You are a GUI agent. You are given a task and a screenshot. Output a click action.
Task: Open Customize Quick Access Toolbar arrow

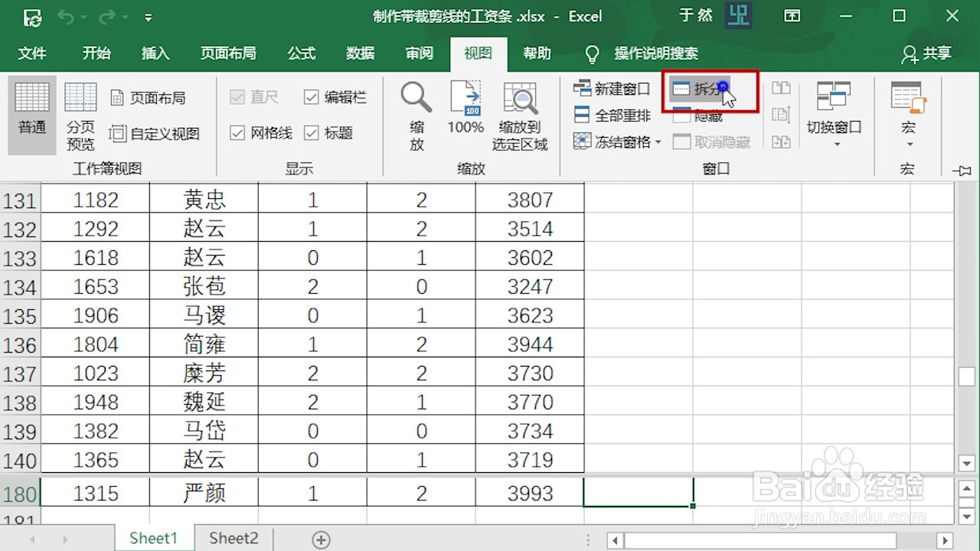tap(149, 18)
